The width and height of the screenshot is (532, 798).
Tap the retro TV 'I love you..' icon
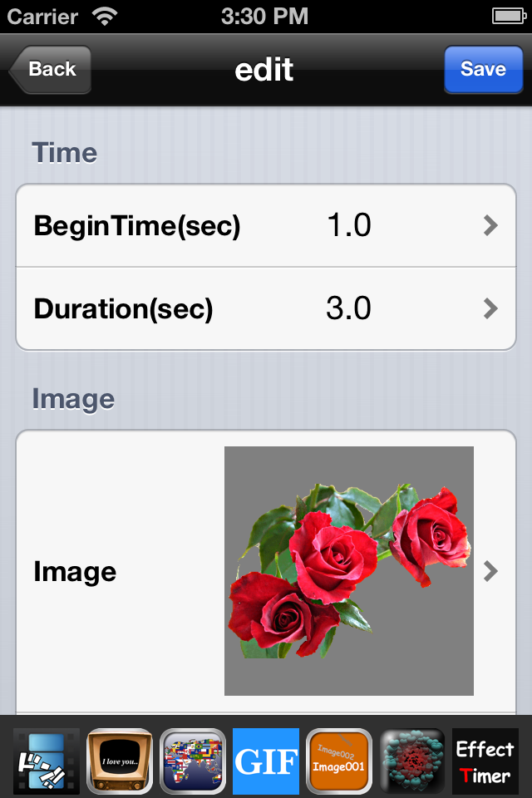[120, 761]
